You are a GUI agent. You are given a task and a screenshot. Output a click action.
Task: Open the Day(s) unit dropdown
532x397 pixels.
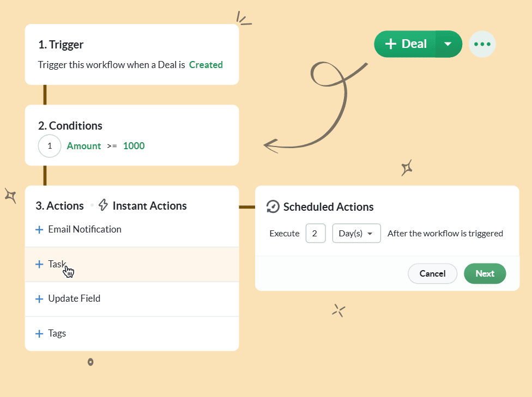click(356, 233)
